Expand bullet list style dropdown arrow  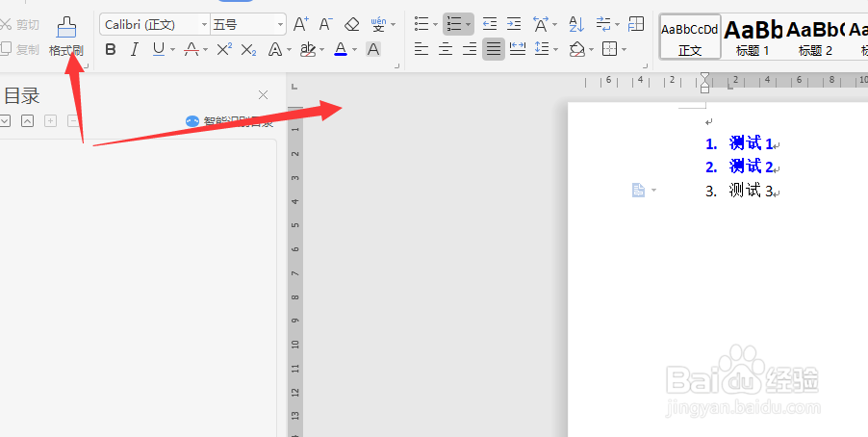coord(435,24)
